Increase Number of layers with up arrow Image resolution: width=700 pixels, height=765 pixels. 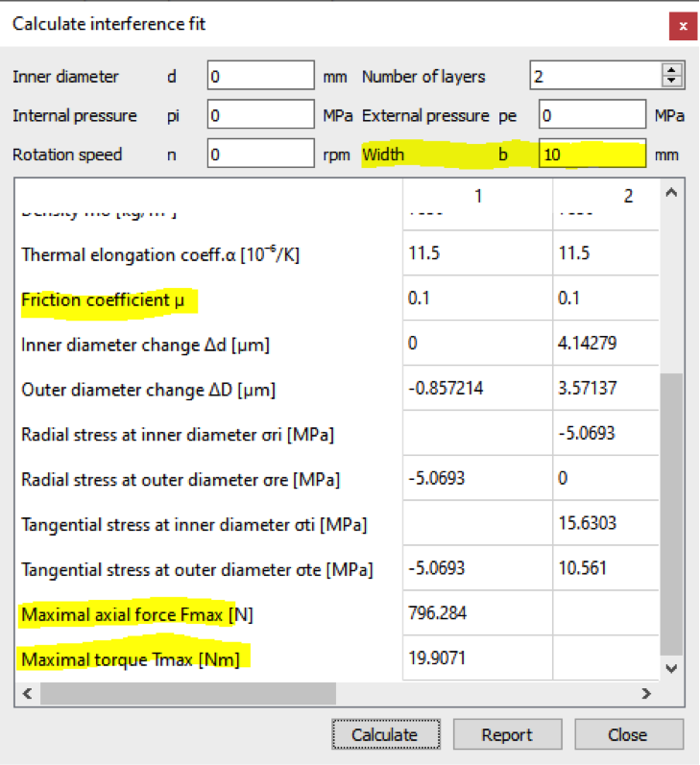tap(672, 70)
